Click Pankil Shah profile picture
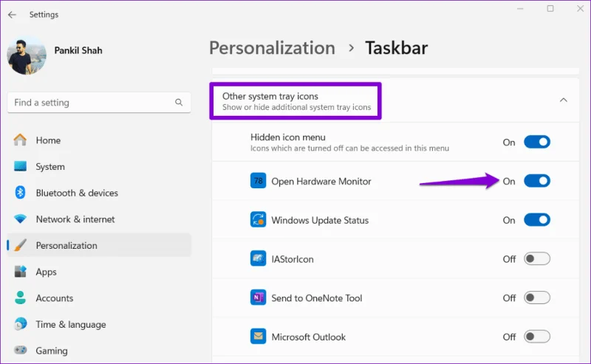591x364 pixels. pos(27,55)
